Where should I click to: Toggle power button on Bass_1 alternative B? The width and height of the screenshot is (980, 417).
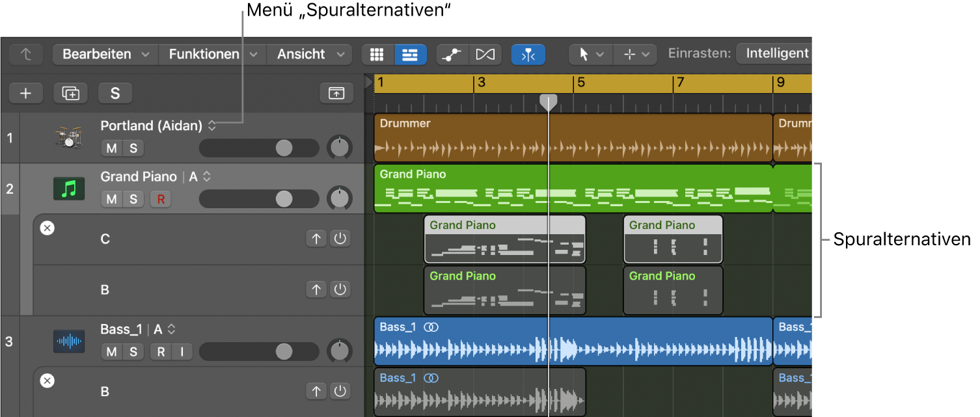pyautogui.click(x=340, y=391)
